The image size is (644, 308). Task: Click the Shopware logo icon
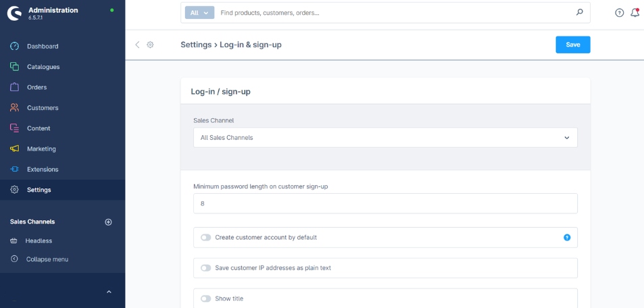14,13
